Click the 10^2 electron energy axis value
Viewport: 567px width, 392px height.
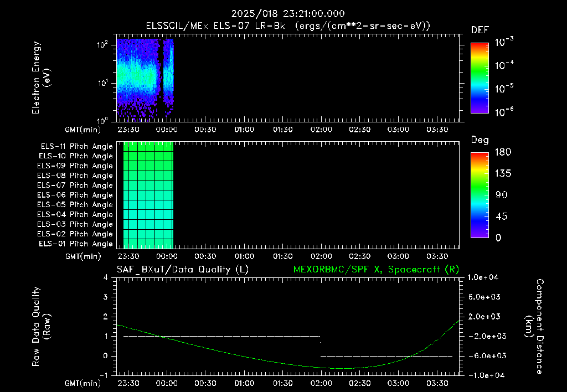click(102, 44)
